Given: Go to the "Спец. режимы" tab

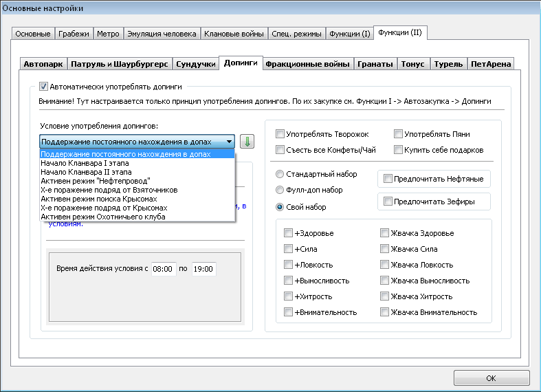Looking at the screenshot, I should point(296,34).
